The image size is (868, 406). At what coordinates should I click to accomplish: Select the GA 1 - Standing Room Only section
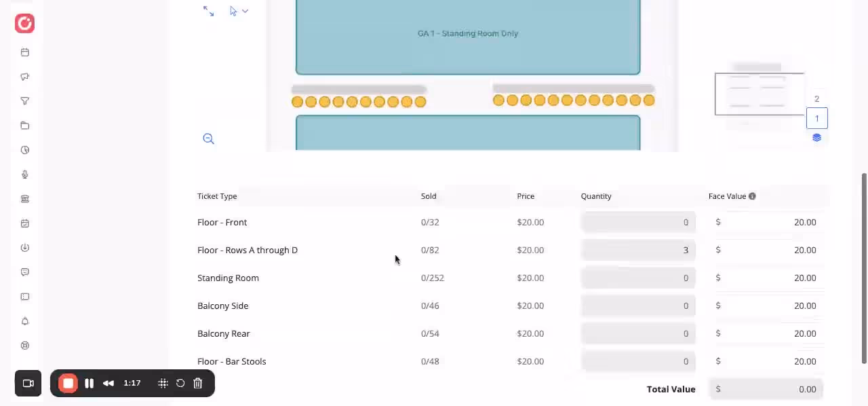pyautogui.click(x=468, y=36)
